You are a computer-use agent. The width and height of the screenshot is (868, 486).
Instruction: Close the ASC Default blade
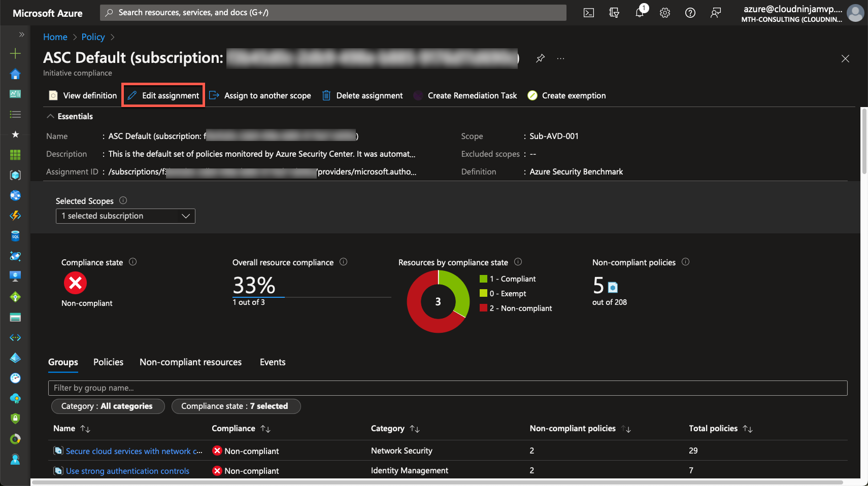[845, 59]
